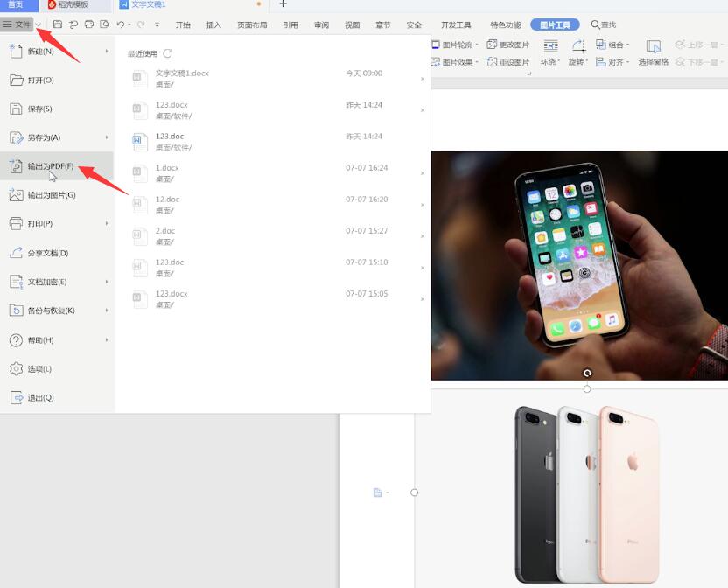Open recent file 文字文稿1.docx
Screen dimensions: 728x588
277,79
